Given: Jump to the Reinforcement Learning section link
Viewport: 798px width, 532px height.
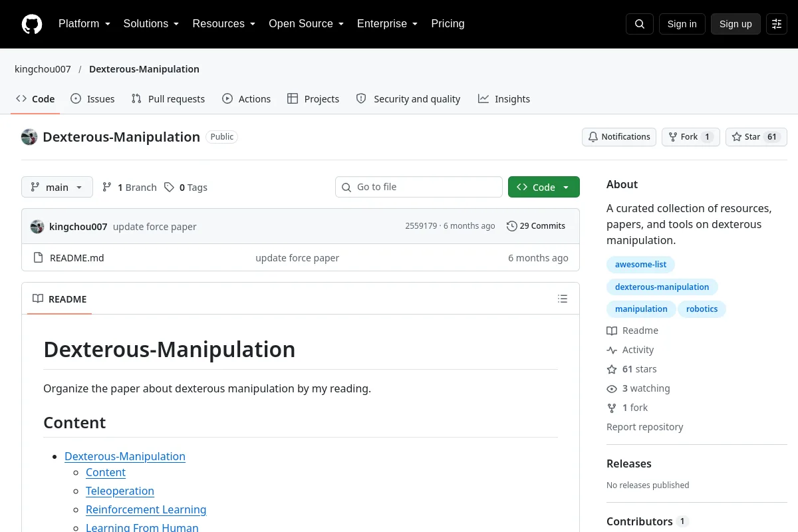Looking at the screenshot, I should coord(146,509).
